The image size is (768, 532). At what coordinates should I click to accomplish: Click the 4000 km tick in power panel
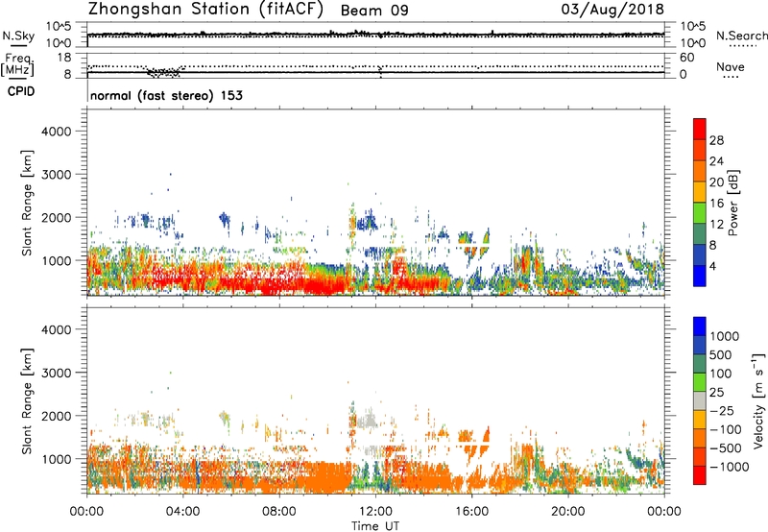pos(57,132)
